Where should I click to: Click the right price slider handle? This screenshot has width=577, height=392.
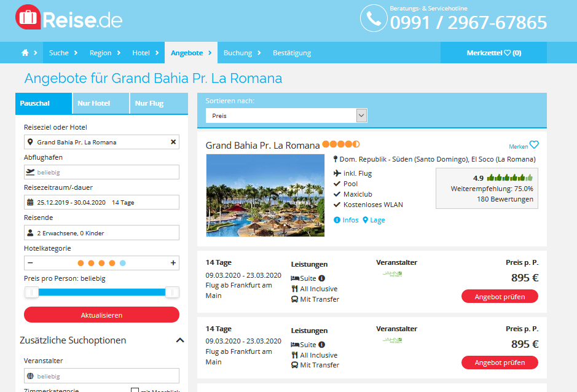172,292
